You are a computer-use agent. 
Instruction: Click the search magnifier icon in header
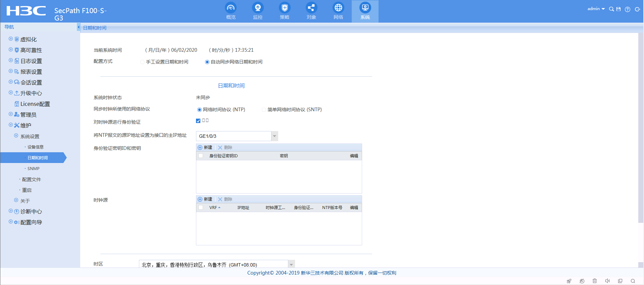(611, 9)
